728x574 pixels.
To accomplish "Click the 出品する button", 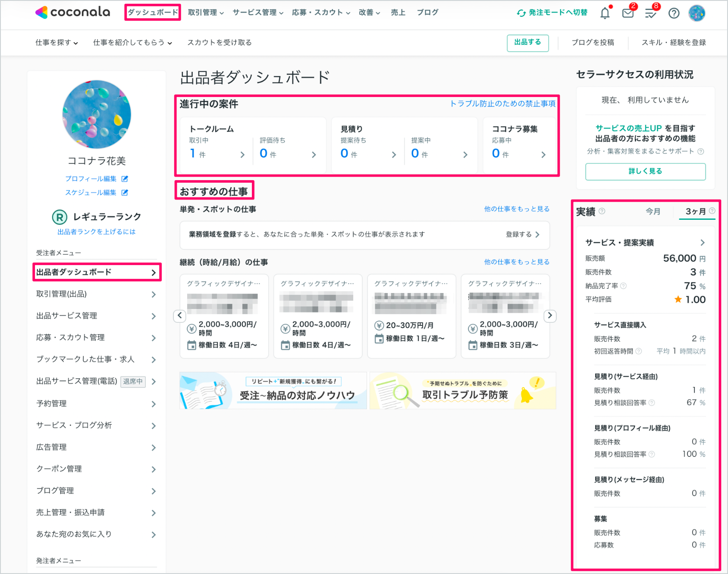I will (x=528, y=43).
